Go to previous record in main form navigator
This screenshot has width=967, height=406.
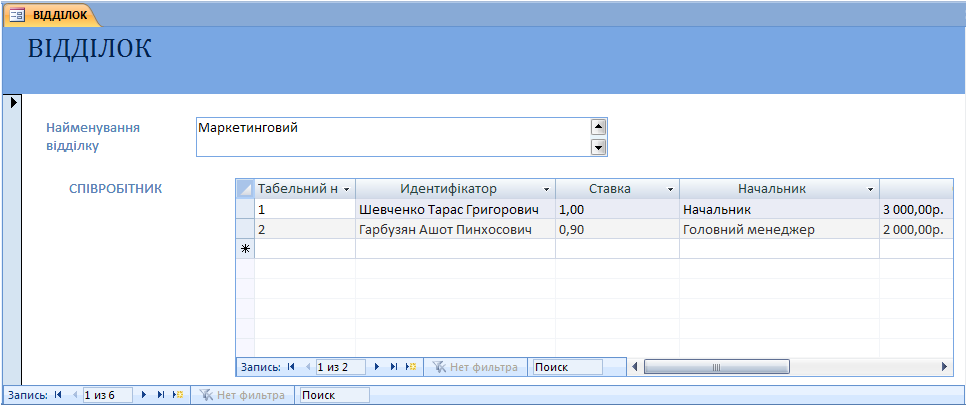(74, 395)
